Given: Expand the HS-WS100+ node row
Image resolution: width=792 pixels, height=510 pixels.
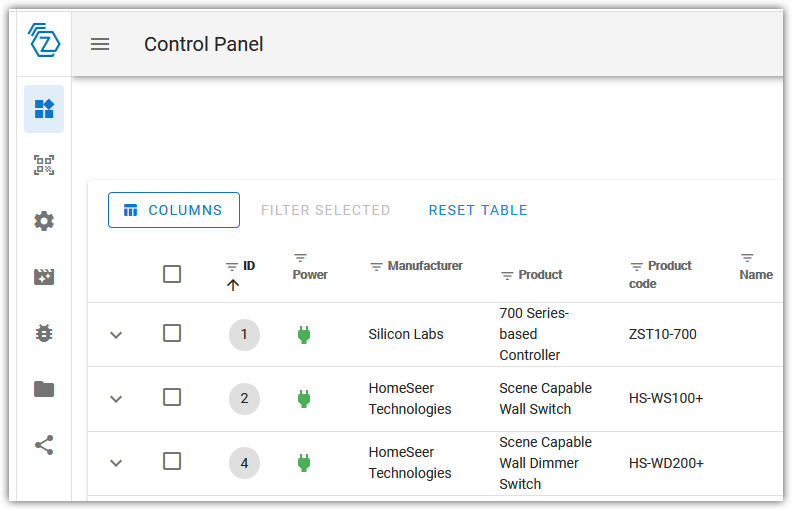Looking at the screenshot, I should pyautogui.click(x=116, y=399).
